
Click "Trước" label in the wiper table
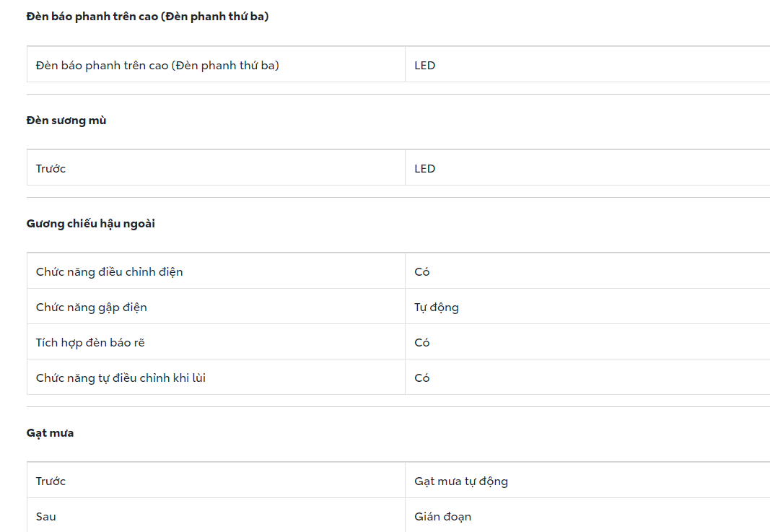point(51,481)
